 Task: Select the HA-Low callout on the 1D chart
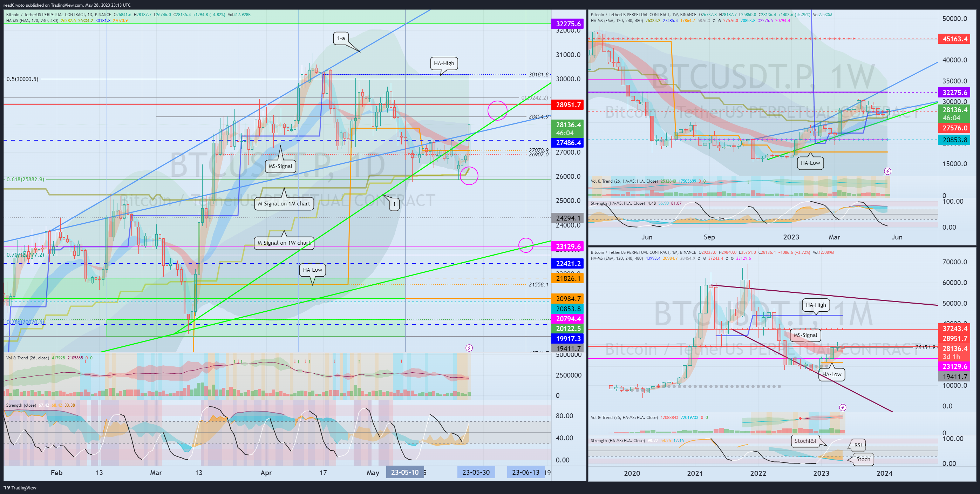[313, 270]
